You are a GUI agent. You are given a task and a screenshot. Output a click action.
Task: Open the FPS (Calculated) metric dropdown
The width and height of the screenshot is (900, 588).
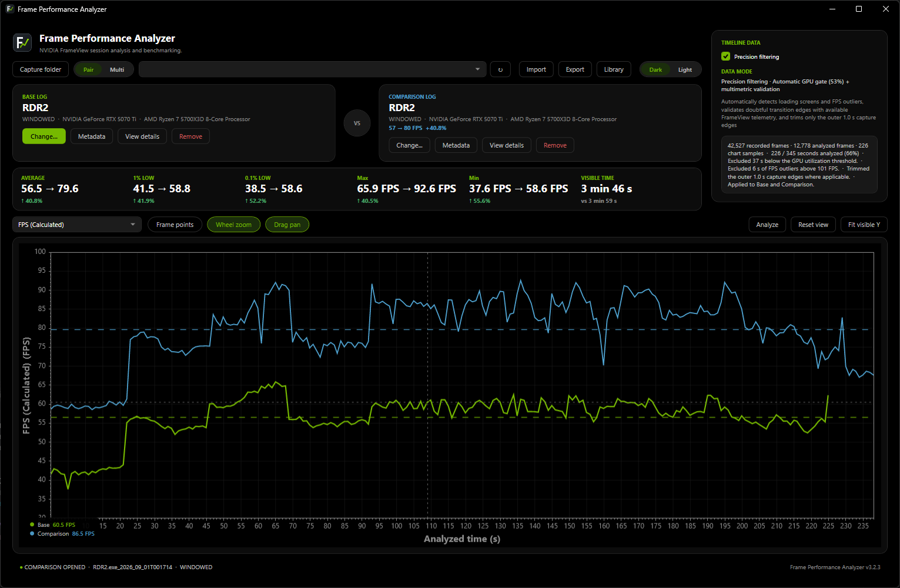click(77, 225)
